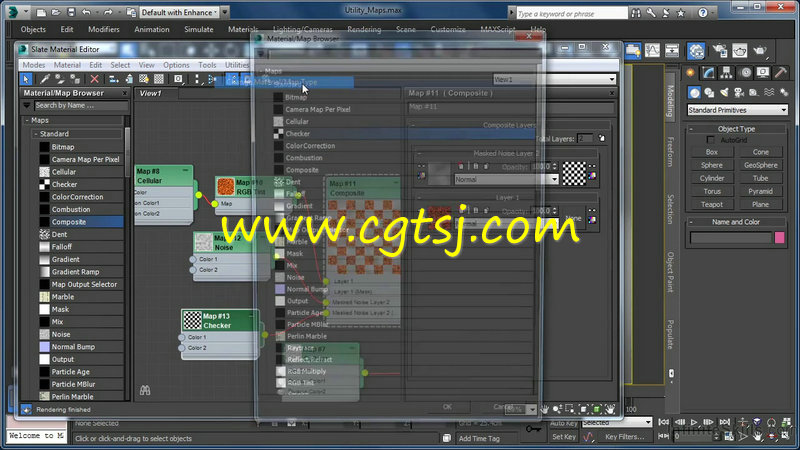The image size is (800, 450).
Task: Select the Shapes category icon
Action: (709, 92)
